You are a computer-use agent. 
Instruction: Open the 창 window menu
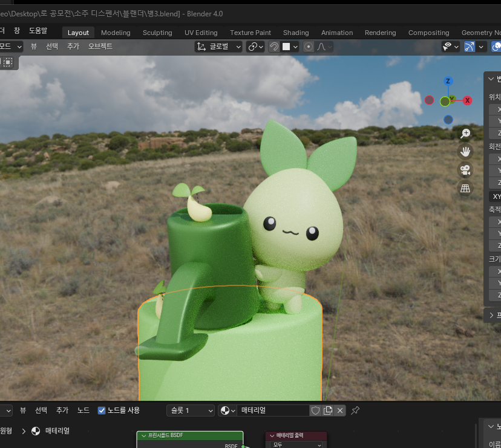[x=17, y=30]
